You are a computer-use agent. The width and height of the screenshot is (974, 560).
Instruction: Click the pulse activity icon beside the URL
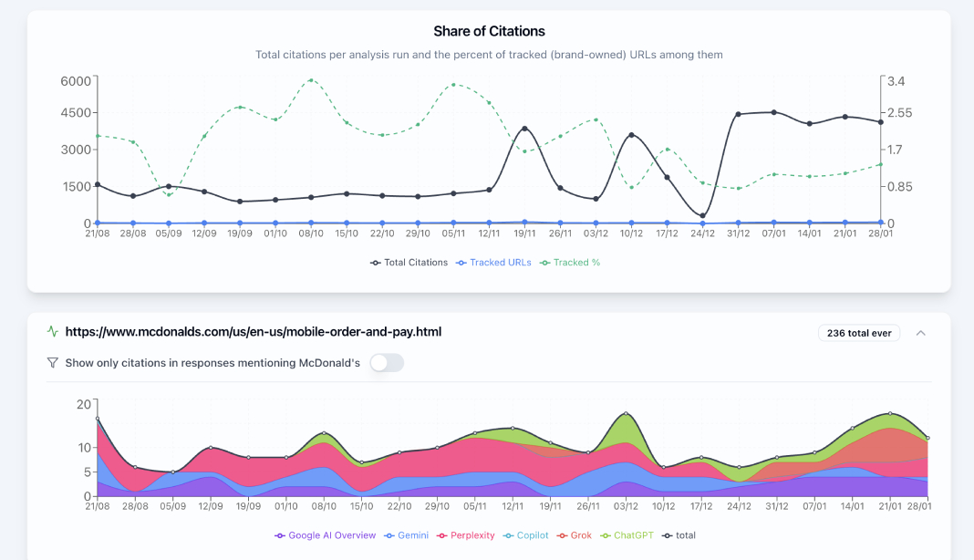click(53, 332)
